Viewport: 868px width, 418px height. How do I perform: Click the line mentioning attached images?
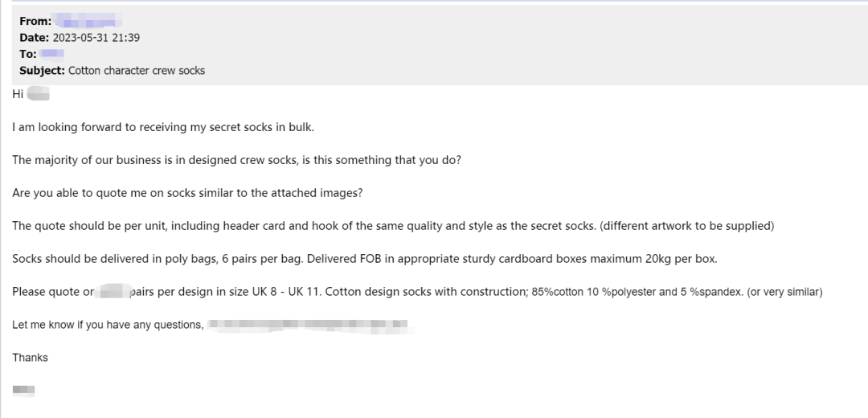(187, 193)
